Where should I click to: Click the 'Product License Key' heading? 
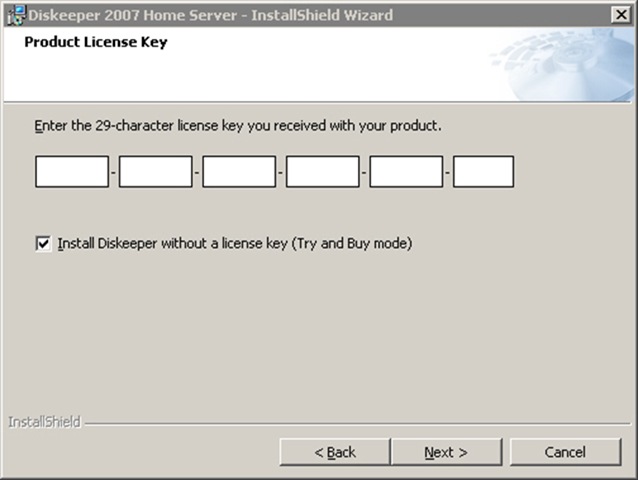point(96,42)
